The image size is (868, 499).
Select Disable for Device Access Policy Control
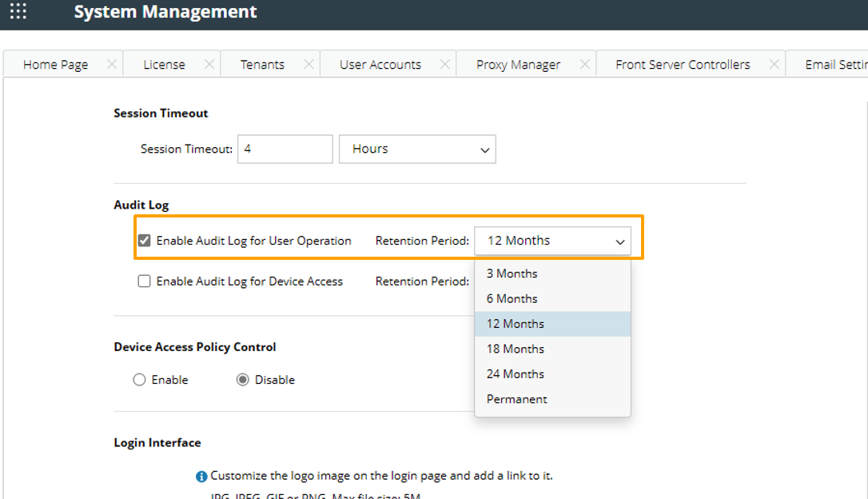coord(243,380)
